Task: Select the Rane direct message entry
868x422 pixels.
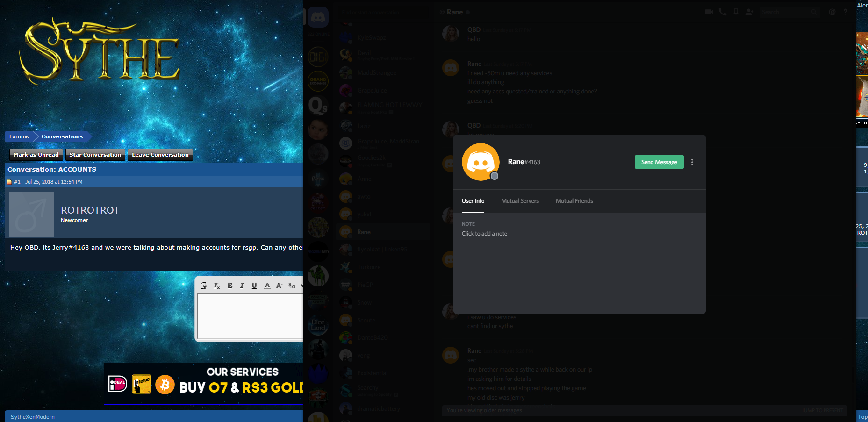Action: [383, 232]
